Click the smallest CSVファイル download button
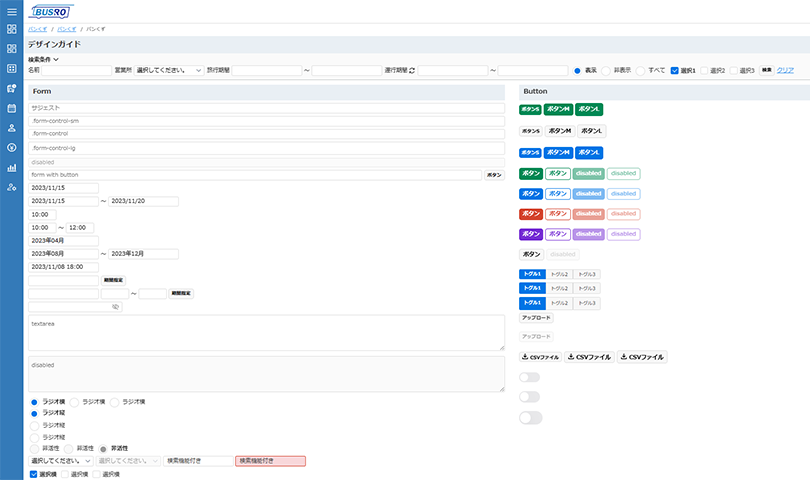 coord(540,357)
